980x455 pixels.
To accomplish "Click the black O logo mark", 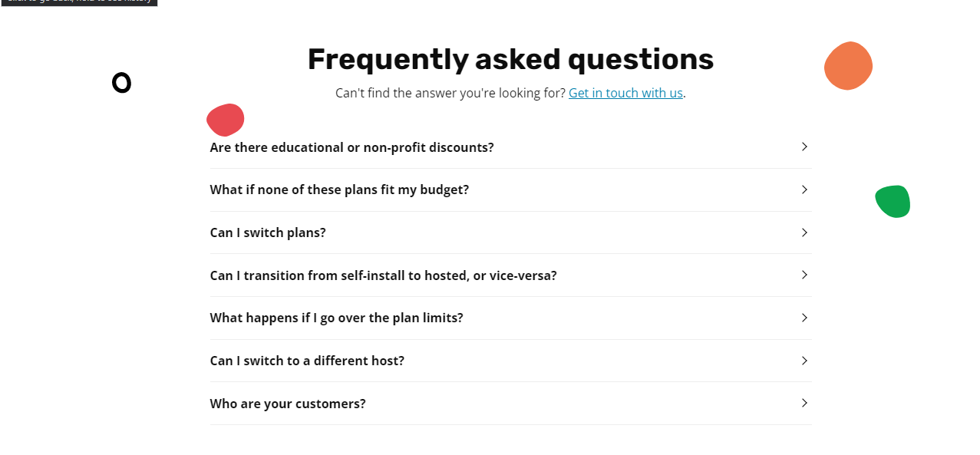I will click(x=121, y=82).
